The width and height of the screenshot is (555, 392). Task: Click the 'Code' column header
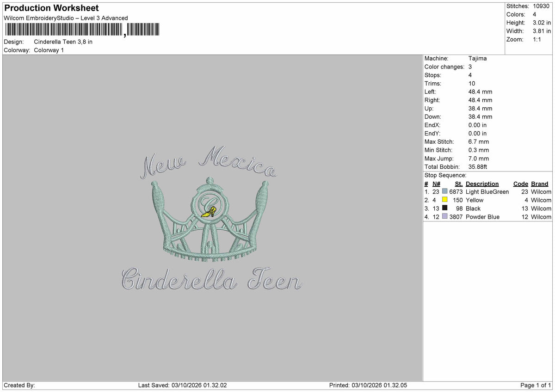(521, 184)
